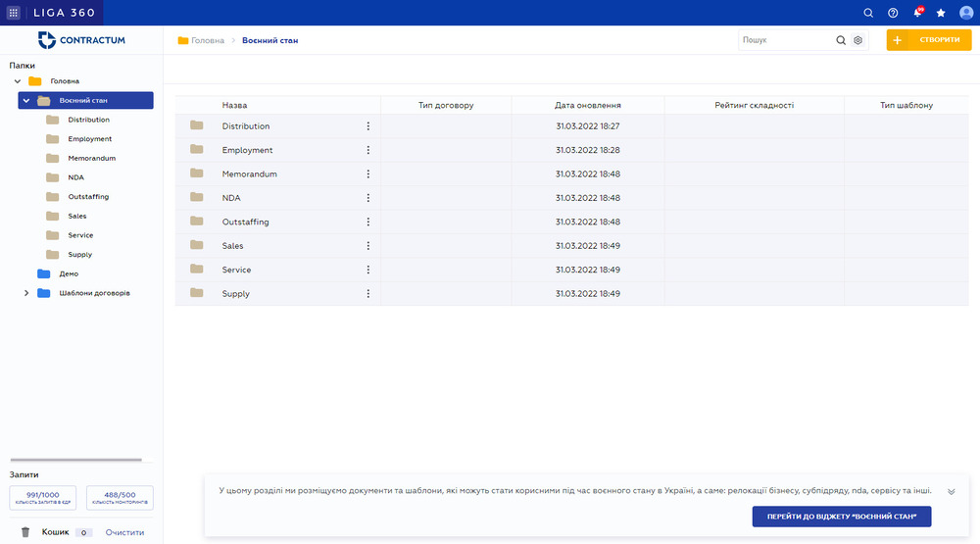
Task: Open search settings gear icon
Action: [x=858, y=40]
